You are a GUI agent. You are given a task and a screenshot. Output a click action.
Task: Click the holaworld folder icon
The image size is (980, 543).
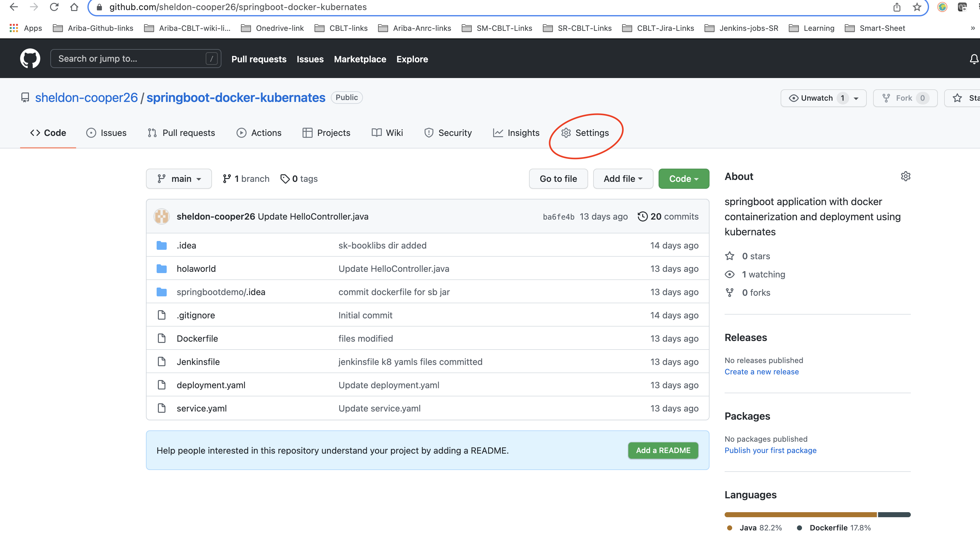[162, 269]
